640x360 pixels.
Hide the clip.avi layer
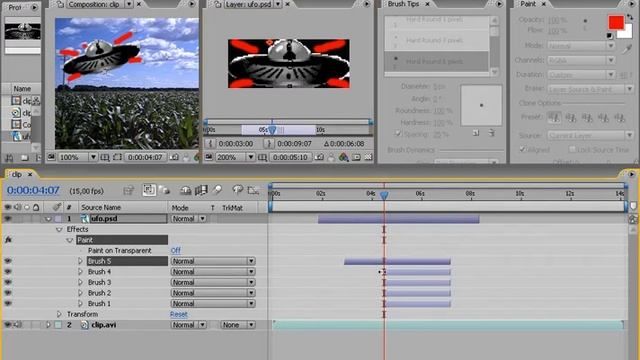coord(8,324)
